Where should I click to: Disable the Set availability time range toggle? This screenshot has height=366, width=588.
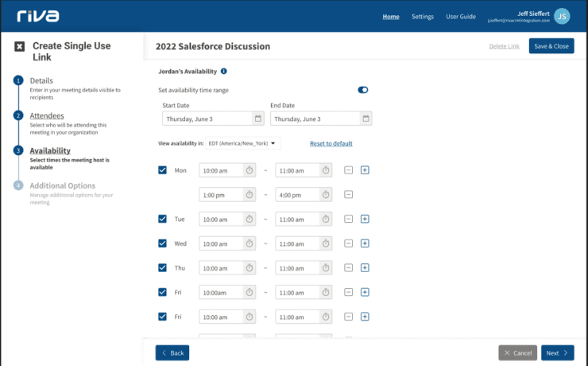[x=363, y=90]
